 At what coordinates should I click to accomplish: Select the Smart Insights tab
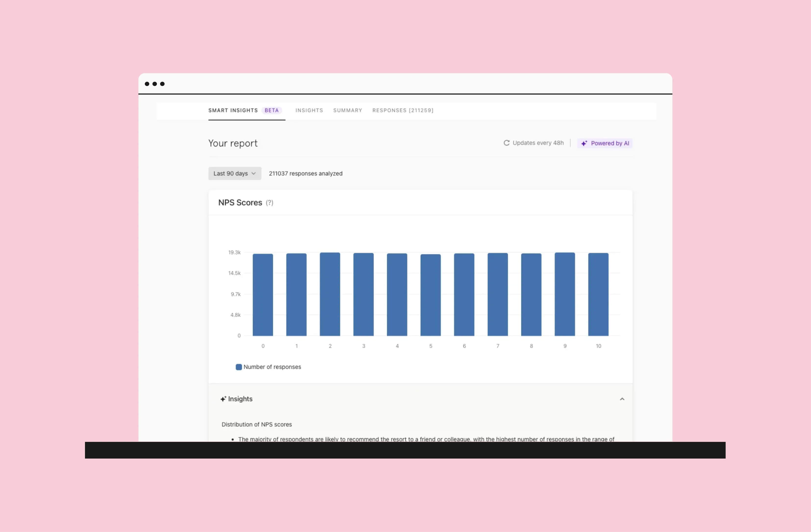233,110
